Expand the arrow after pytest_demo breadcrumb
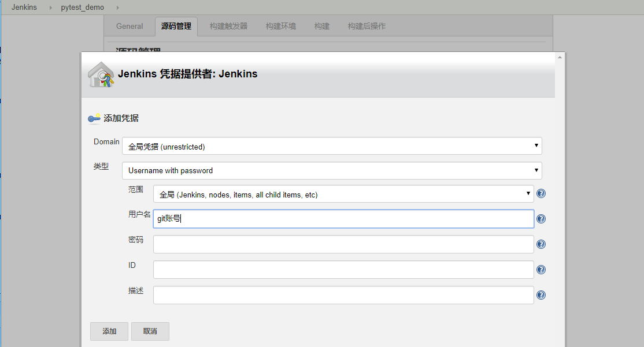Viewport: 644px width, 347px height. (118, 8)
